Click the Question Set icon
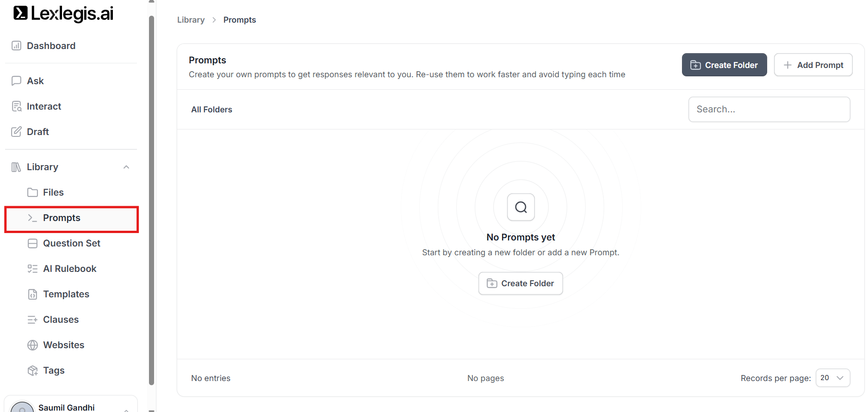The width and height of the screenshot is (868, 412). (x=32, y=243)
